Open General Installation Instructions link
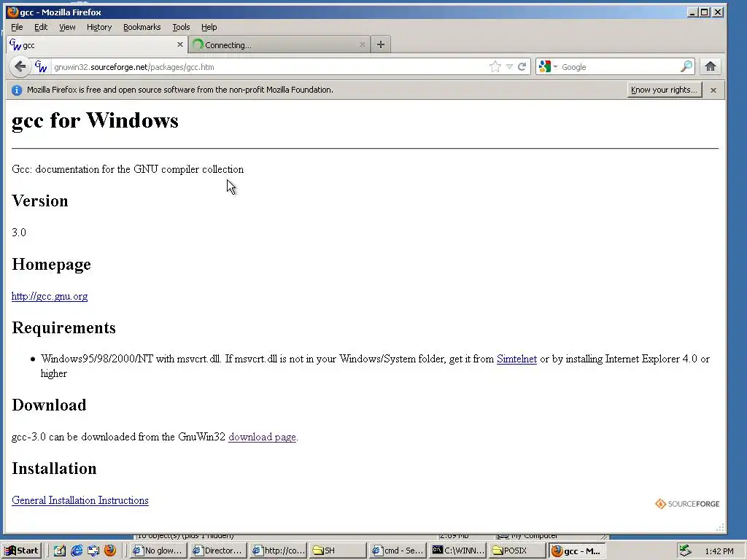The width and height of the screenshot is (747, 560). click(80, 500)
